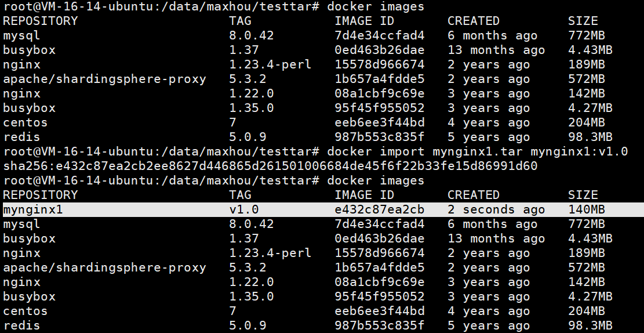Click tag 5.3.2 in the second listing
Image resolution: width=644 pixels, height=333 pixels.
[248, 267]
